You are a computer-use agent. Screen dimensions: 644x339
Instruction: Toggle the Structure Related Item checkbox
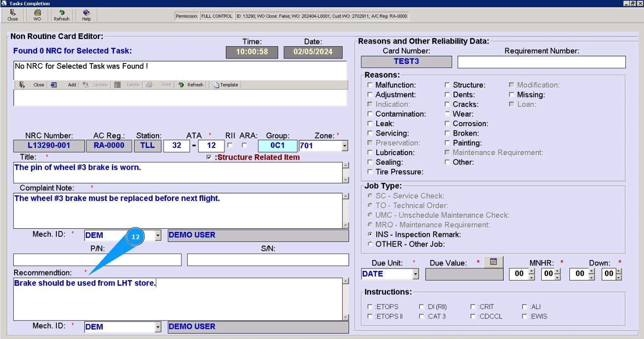click(x=209, y=157)
